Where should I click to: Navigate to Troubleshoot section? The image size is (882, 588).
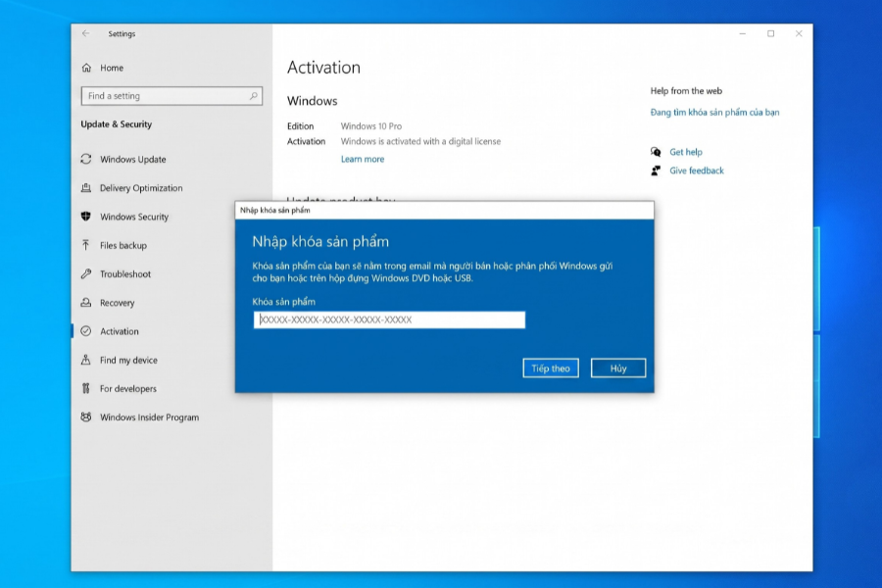point(125,274)
